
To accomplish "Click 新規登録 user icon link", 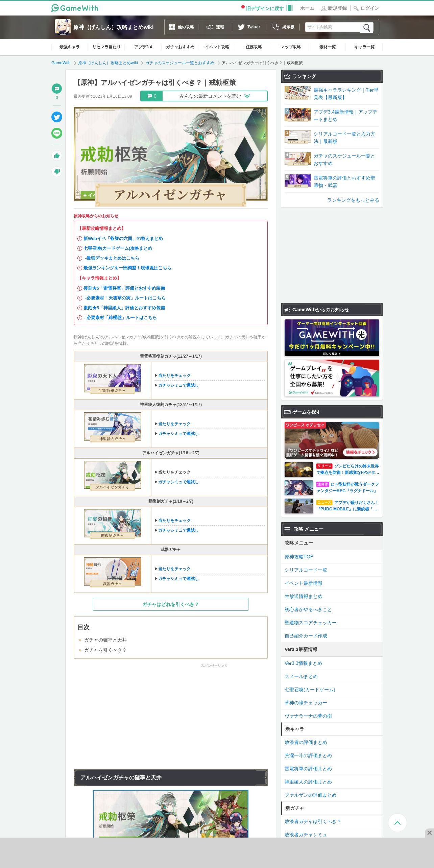I will click(x=334, y=8).
